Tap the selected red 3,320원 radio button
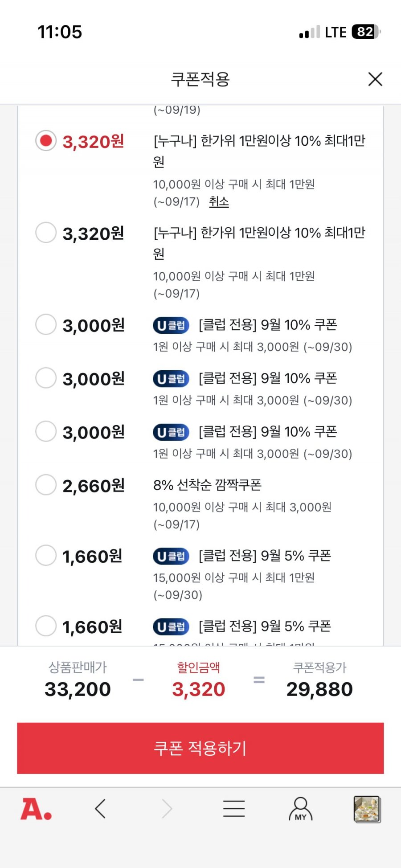Image resolution: width=401 pixels, height=868 pixels. 46,141
